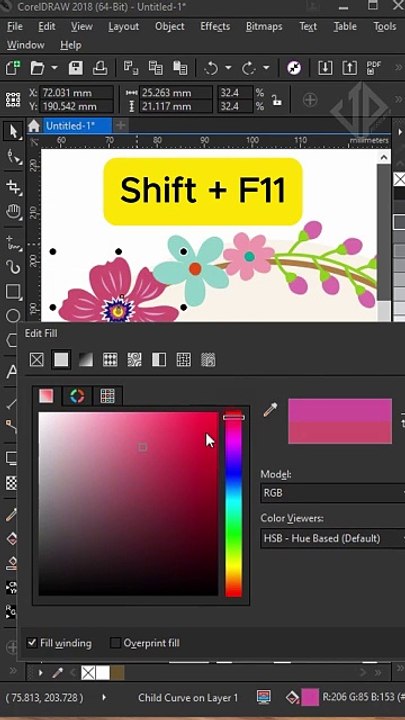This screenshot has height=720, width=405.
Task: Click the X position field
Action: (76, 93)
